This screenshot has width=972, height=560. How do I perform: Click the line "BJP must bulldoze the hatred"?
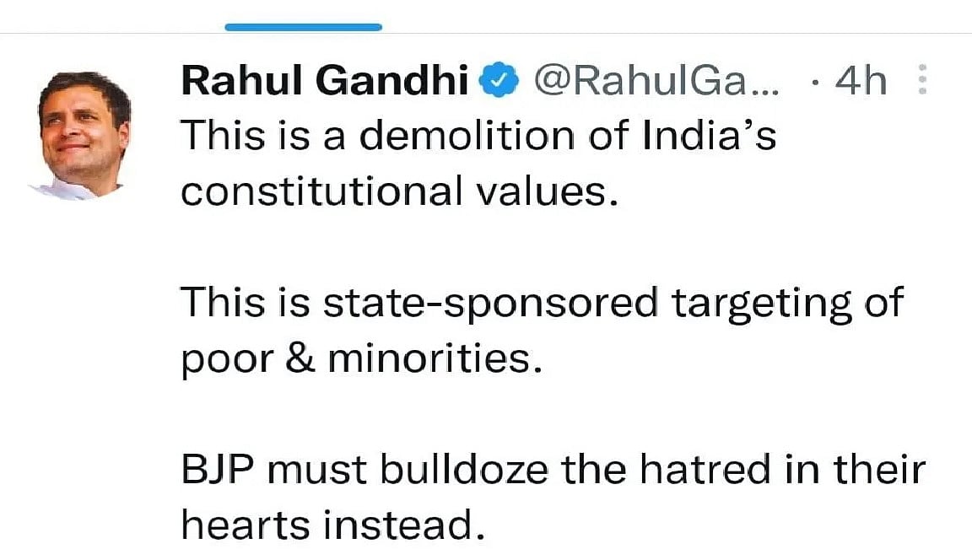(x=553, y=469)
